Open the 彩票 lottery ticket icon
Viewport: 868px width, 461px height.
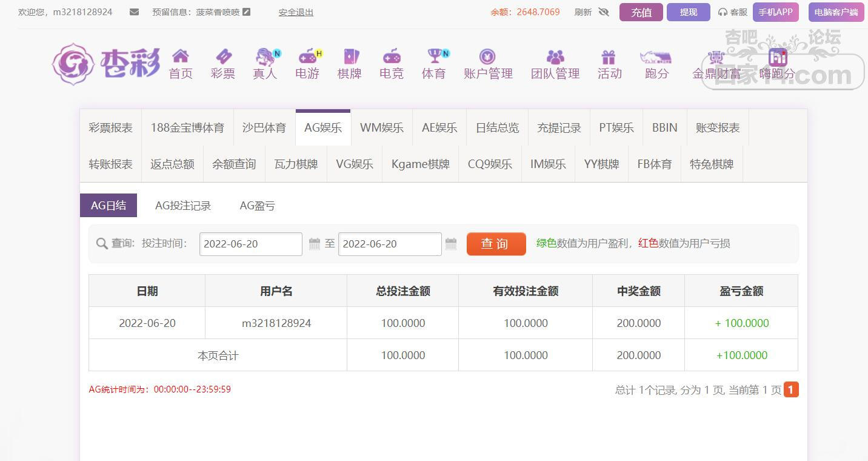pyautogui.click(x=223, y=56)
